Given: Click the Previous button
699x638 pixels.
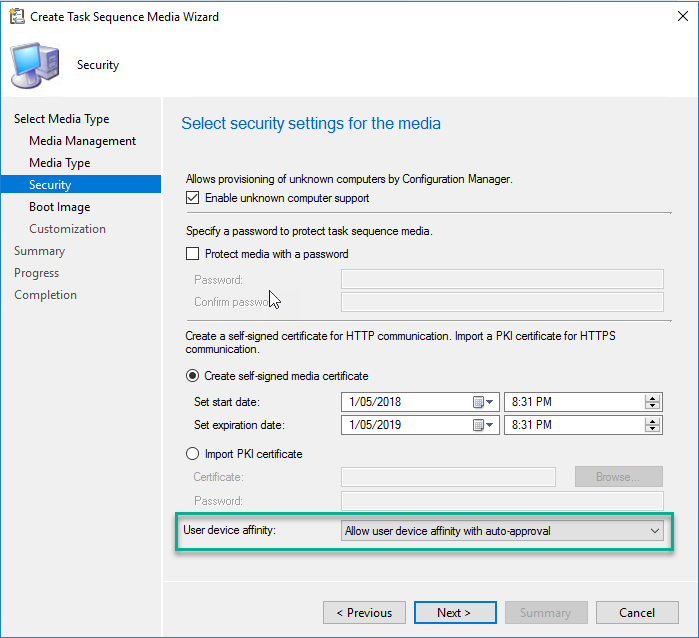Looking at the screenshot, I should click(364, 612).
